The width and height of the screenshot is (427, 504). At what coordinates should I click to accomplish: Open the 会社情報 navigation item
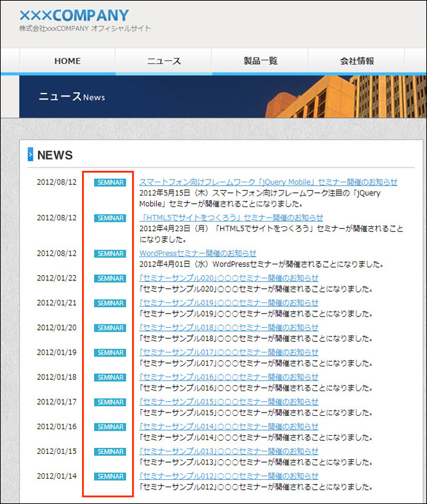tap(356, 61)
